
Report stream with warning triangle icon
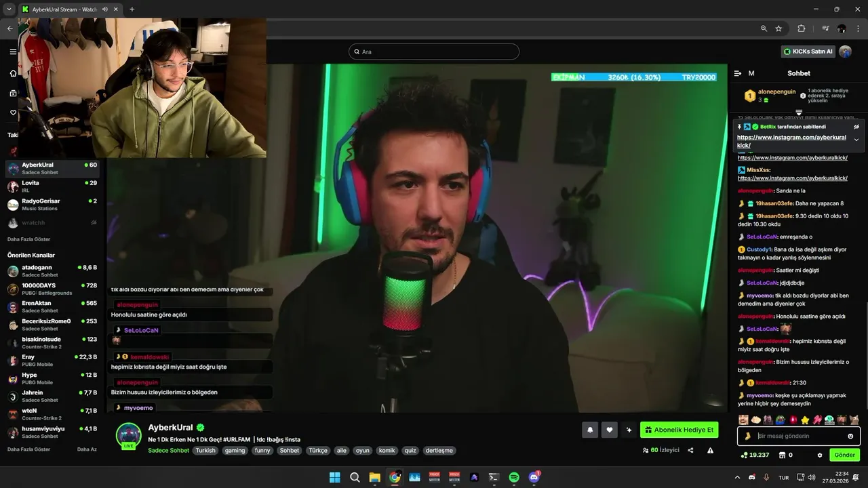tap(710, 450)
